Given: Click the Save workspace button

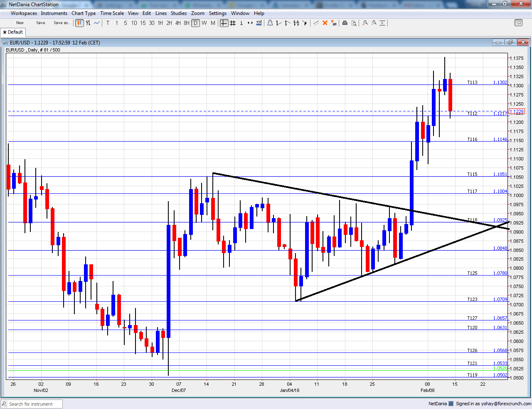Looking at the screenshot, I should click(x=41, y=23).
